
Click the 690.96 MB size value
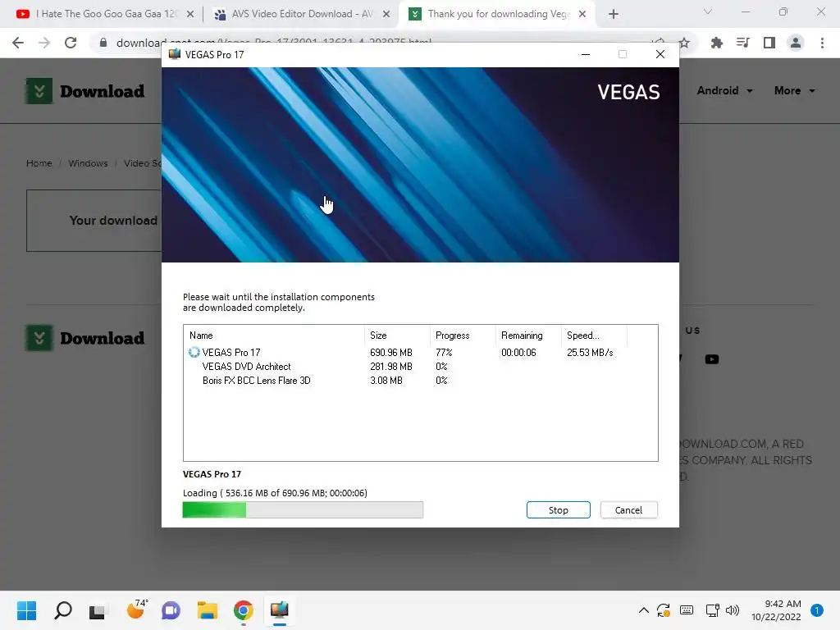pos(391,353)
